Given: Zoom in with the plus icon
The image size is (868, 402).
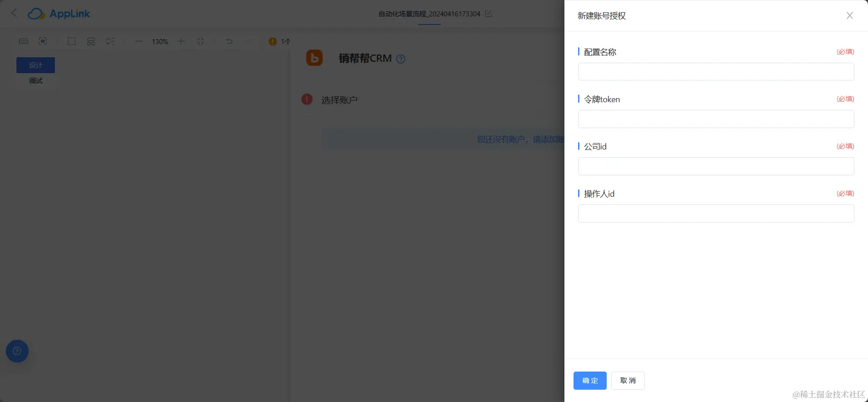Looking at the screenshot, I should [181, 41].
